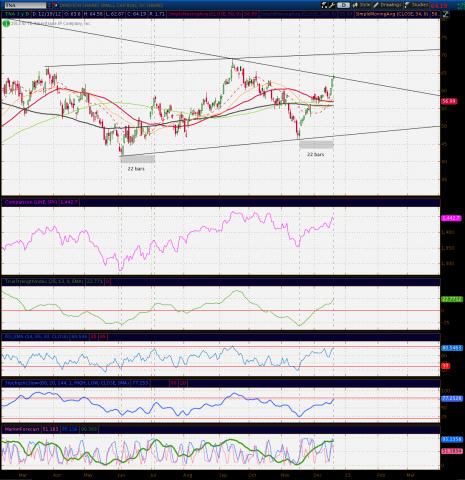This screenshot has height=480, width=465.
Task: Select the SimpleMovingAvg 200 label
Action: (x=298, y=14)
